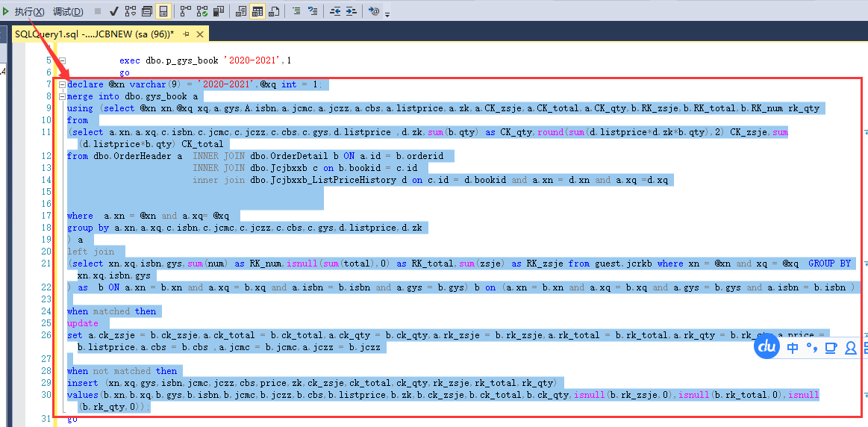Click "merge into dbo.gys_book a" text
The height and width of the screenshot is (427, 868).
[x=132, y=96]
